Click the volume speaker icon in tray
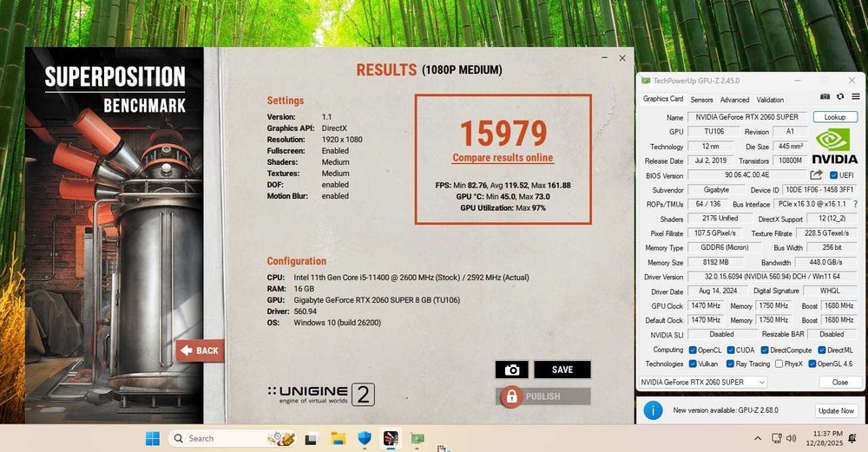 click(792, 439)
